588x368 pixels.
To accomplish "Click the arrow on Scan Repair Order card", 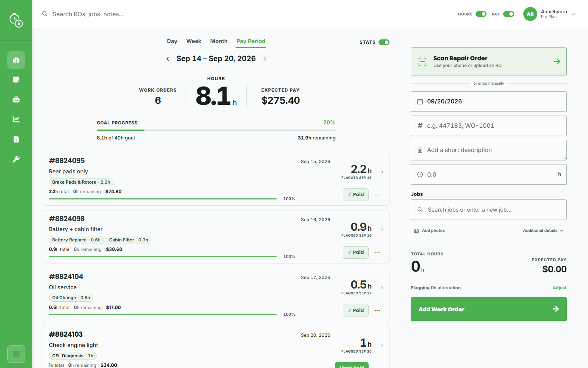I will tap(557, 61).
